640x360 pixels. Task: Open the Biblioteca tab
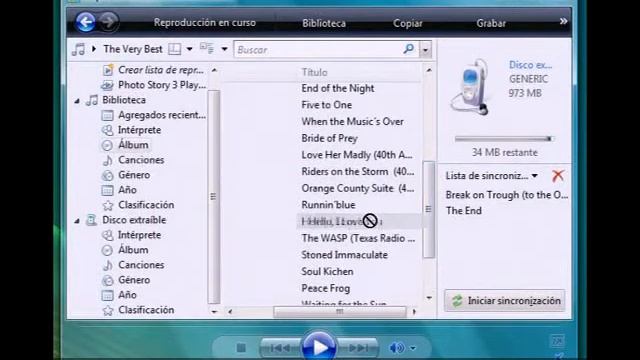click(x=324, y=23)
